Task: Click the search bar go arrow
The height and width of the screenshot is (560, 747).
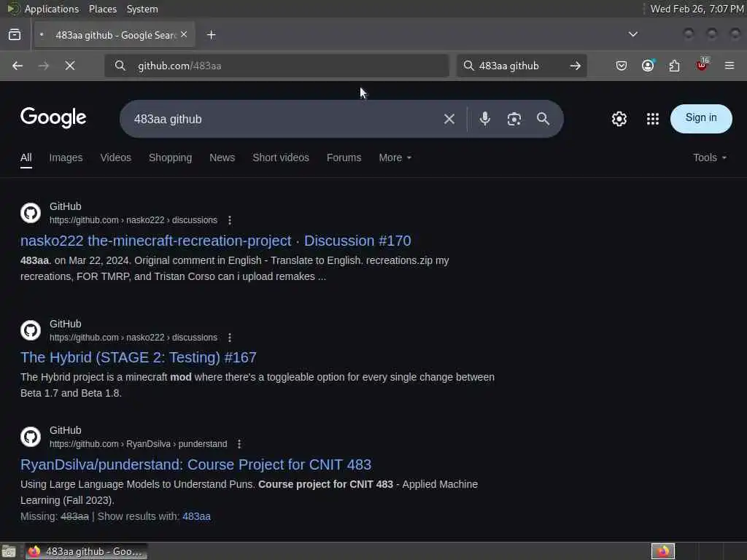Action: pos(576,66)
